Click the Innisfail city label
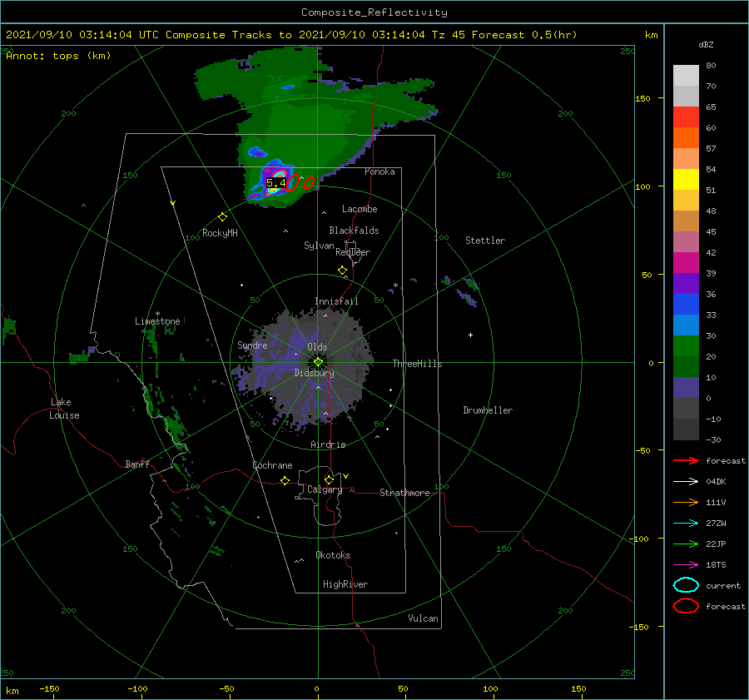Image resolution: width=749 pixels, height=700 pixels. [x=336, y=301]
